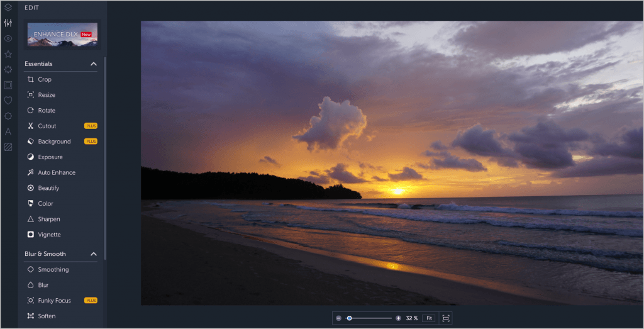Click the 32 % zoom value
The height and width of the screenshot is (329, 644).
tap(411, 318)
